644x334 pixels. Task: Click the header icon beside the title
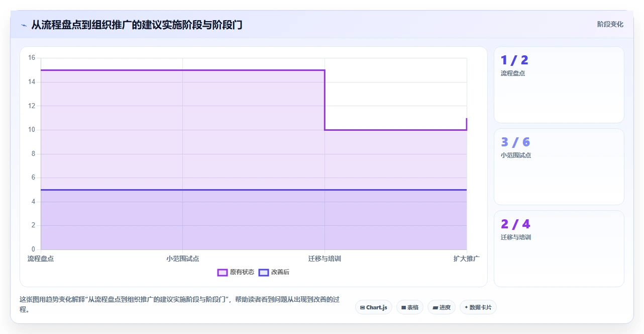(24, 25)
